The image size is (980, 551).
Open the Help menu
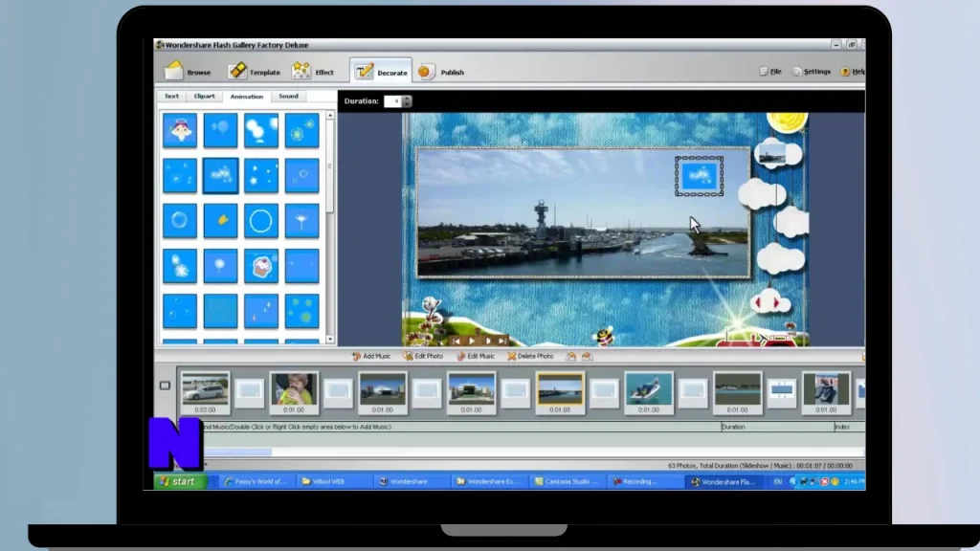tap(853, 72)
